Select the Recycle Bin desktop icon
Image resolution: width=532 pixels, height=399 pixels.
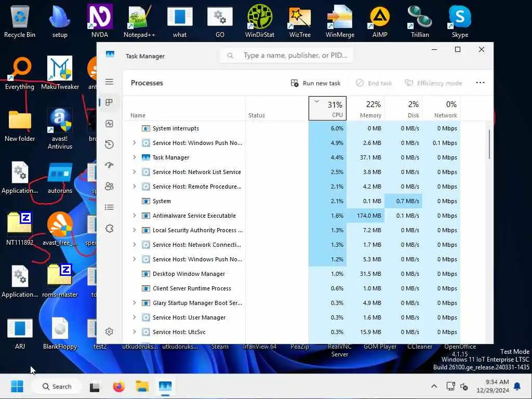[20, 20]
